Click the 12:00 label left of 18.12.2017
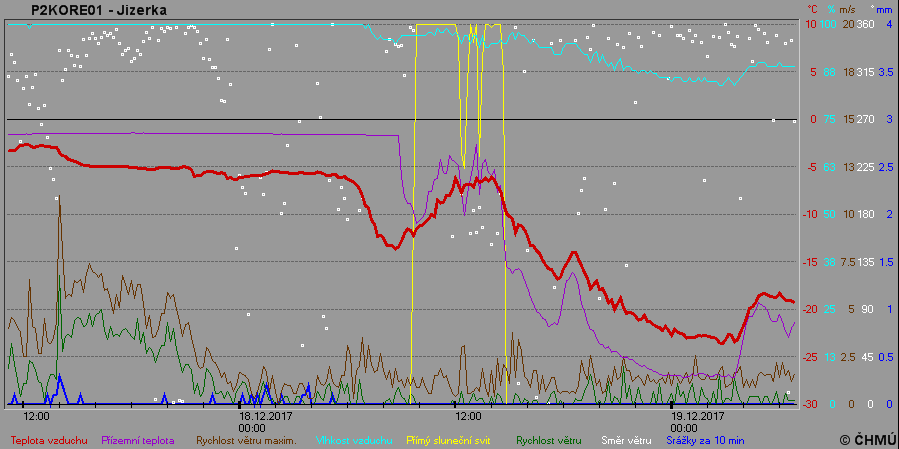This screenshot has height=449, width=899. (x=37, y=415)
